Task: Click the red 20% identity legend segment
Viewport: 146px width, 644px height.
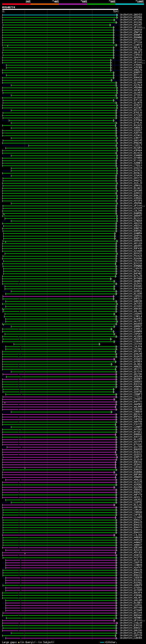Action: (x=16, y=4)
